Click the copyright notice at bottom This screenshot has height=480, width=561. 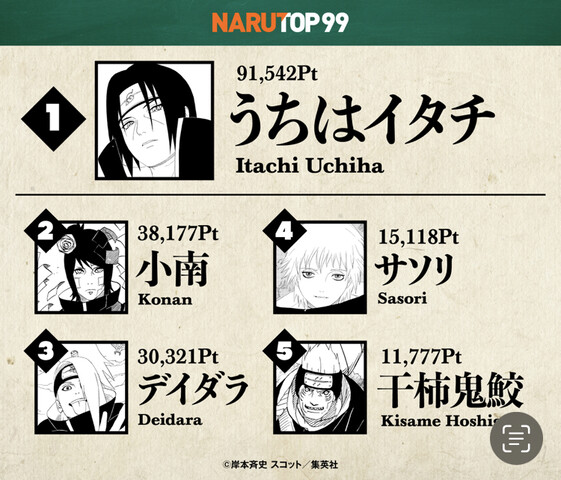point(280,465)
